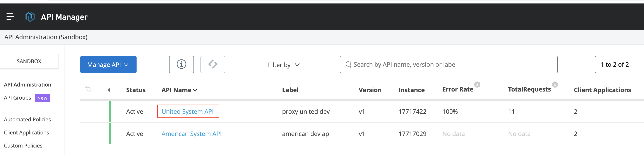Expand the Filter by dropdown
Image resolution: width=644 pixels, height=156 pixels.
click(284, 65)
